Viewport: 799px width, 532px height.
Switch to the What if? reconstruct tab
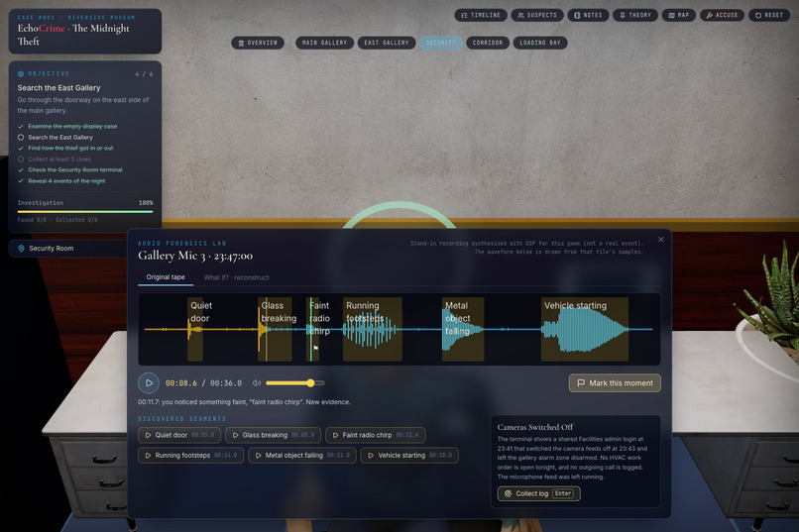point(237,277)
